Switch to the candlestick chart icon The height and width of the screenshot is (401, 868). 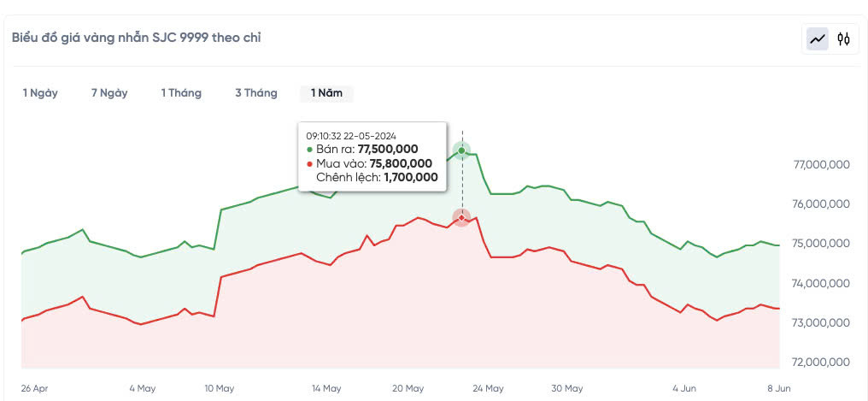click(x=843, y=38)
